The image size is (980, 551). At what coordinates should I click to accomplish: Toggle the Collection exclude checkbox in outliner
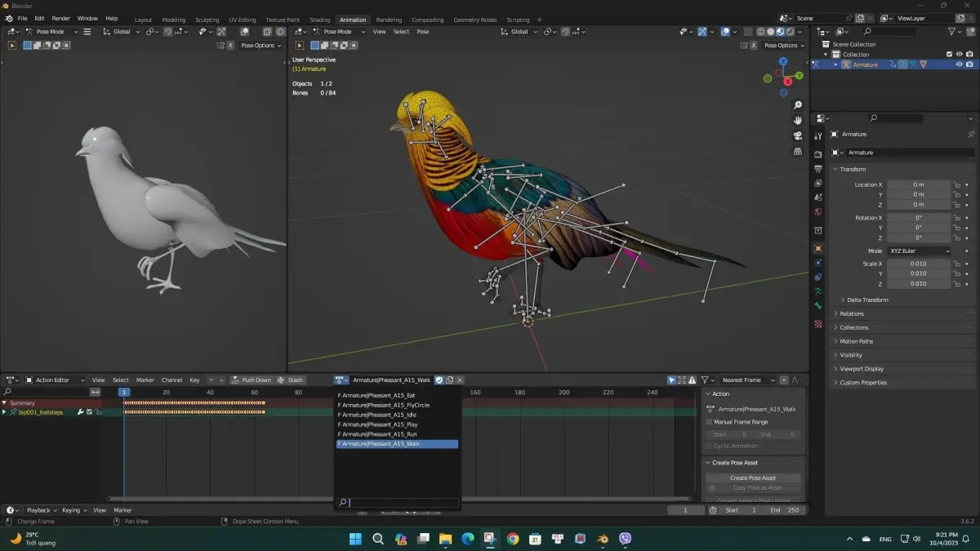point(949,55)
